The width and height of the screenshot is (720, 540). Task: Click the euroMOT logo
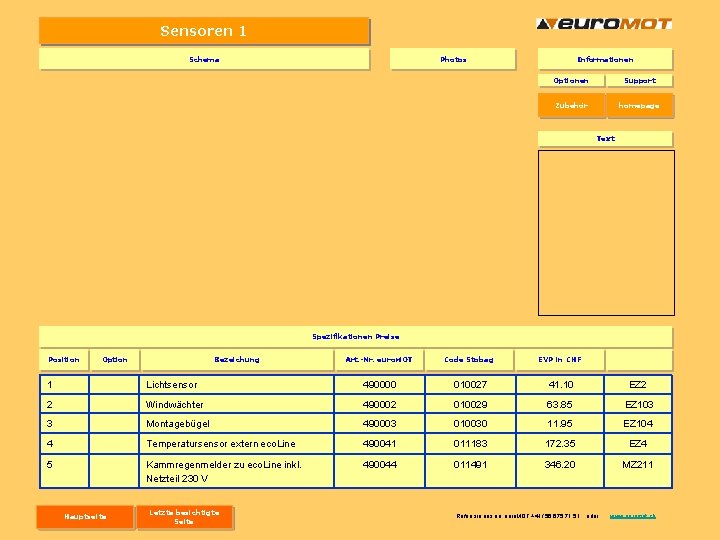coord(604,24)
